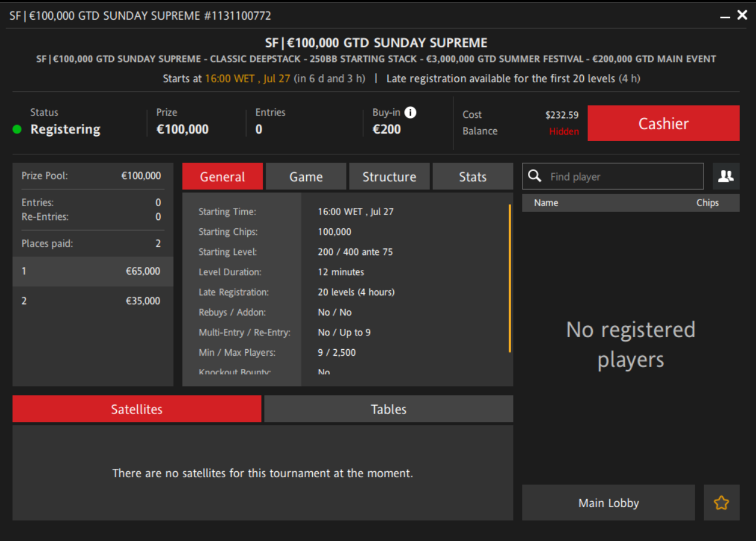Viewport: 756px width, 541px height.
Task: Open the Cashier
Action: (663, 123)
